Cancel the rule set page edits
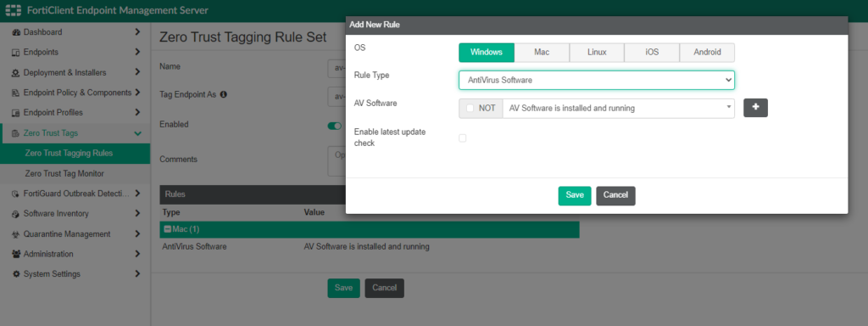The width and height of the screenshot is (868, 326). pos(384,288)
